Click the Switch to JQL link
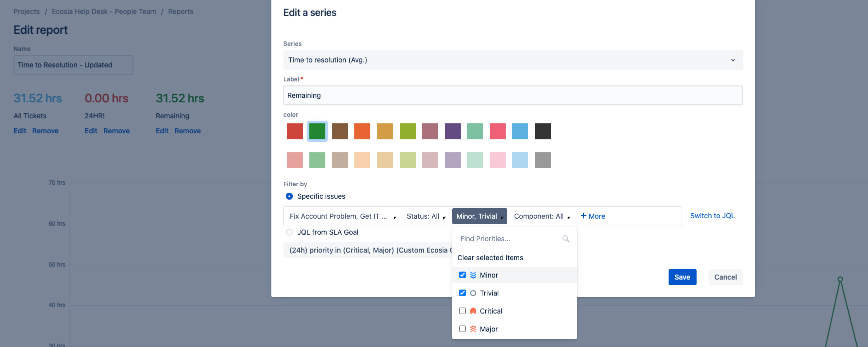This screenshot has height=347, width=868. coord(712,216)
